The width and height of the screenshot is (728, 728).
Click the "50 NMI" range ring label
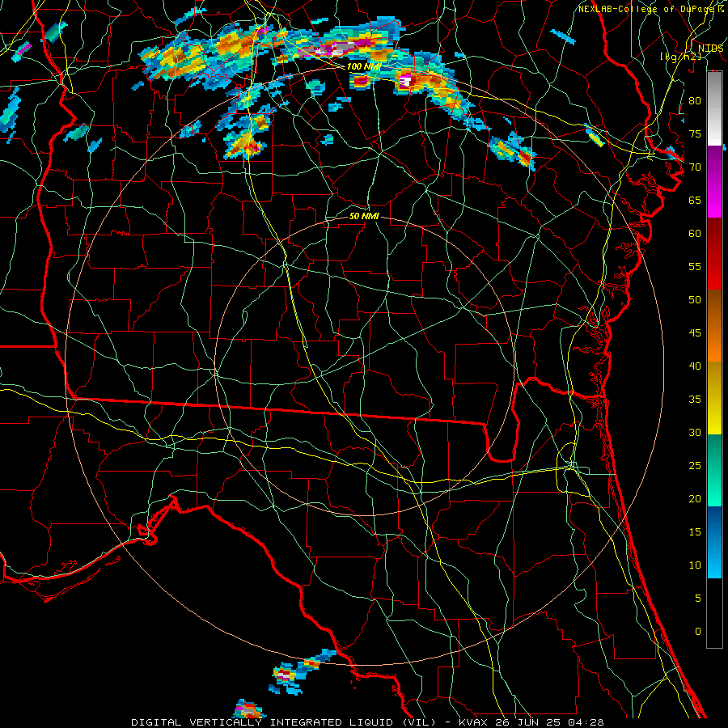pos(364,216)
